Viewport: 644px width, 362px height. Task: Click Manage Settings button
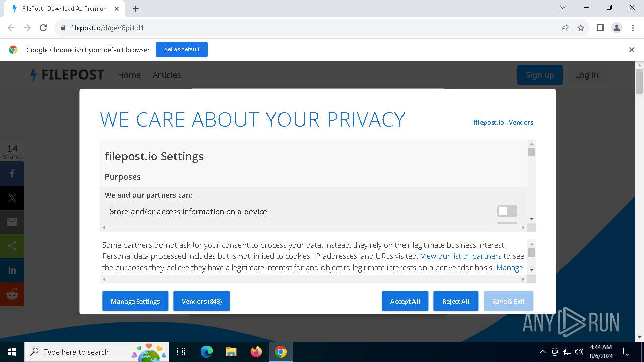[135, 301]
